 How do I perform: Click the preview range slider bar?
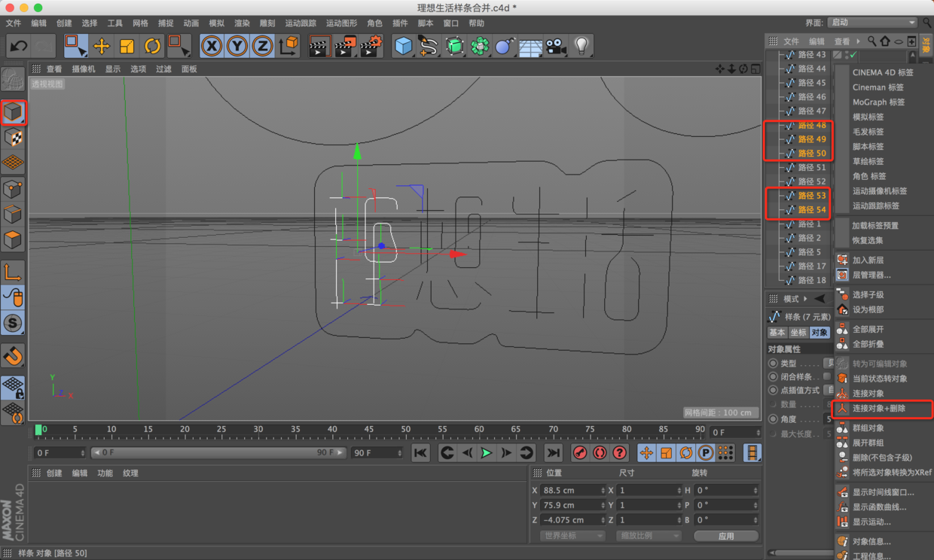(218, 452)
